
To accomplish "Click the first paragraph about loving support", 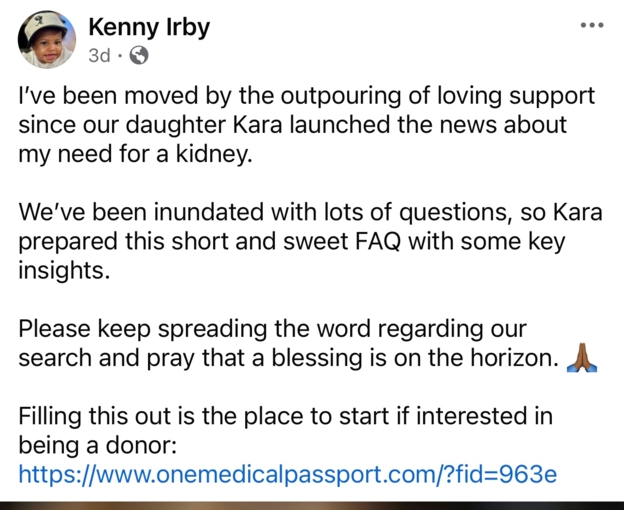I will pyautogui.click(x=306, y=125).
